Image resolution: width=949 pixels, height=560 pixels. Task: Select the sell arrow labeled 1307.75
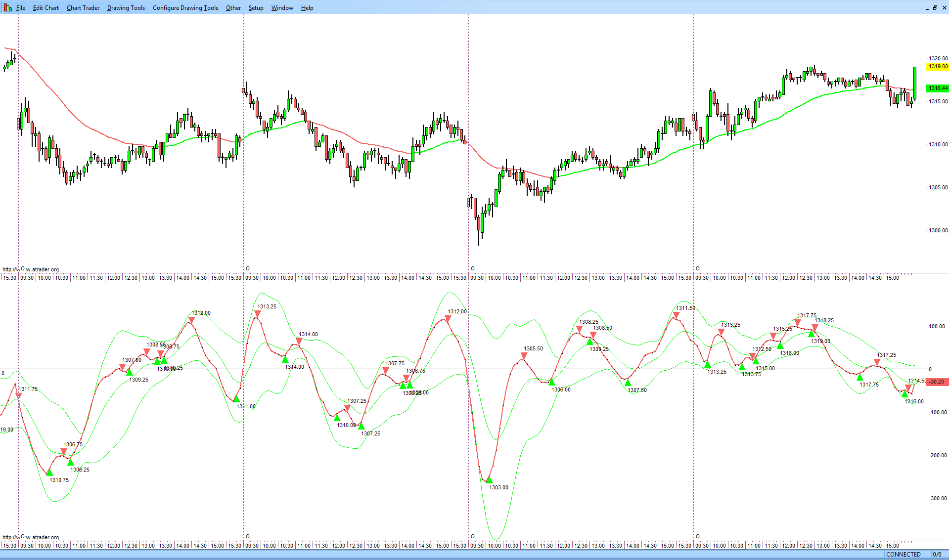point(386,370)
